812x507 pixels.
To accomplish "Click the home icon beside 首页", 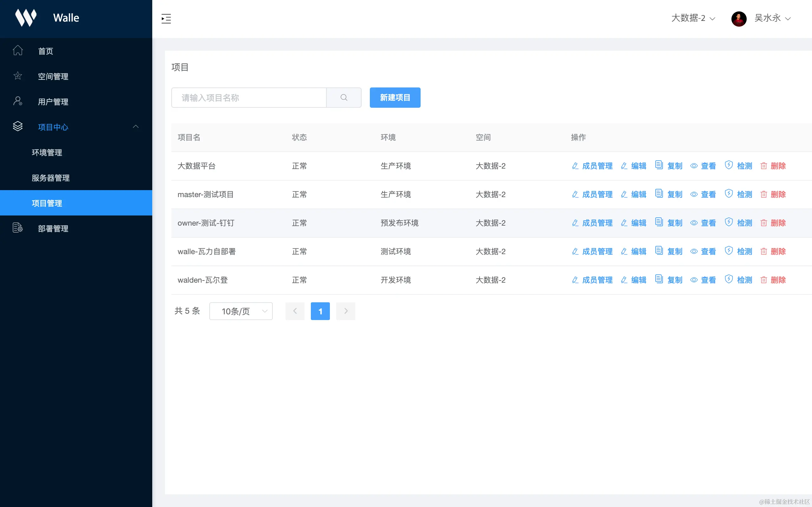I will click(x=18, y=51).
